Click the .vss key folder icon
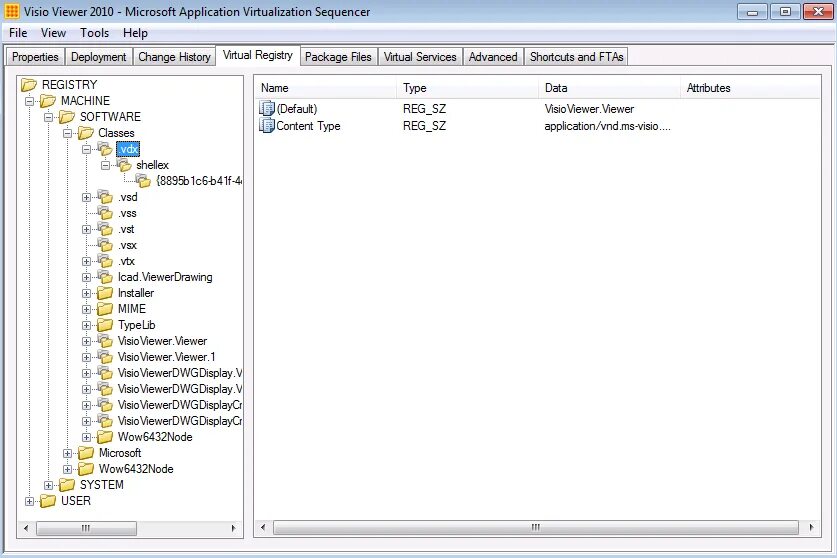Image resolution: width=837 pixels, height=558 pixels. tap(105, 213)
